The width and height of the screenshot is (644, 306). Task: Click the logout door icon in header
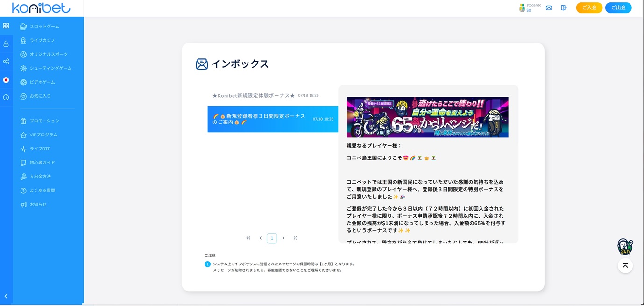564,8
